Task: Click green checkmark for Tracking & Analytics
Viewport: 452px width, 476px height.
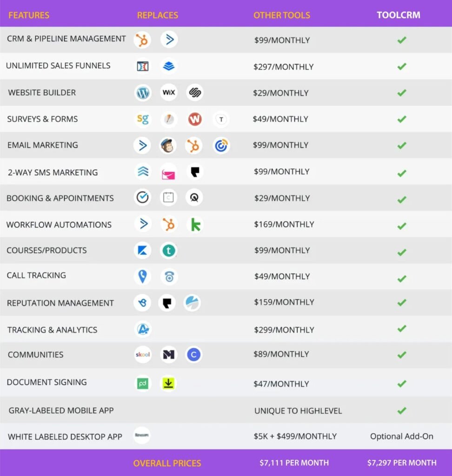Action: (x=402, y=329)
